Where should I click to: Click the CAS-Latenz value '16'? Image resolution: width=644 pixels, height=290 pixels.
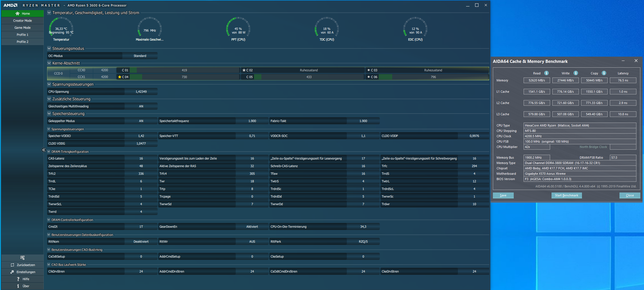[141, 158]
